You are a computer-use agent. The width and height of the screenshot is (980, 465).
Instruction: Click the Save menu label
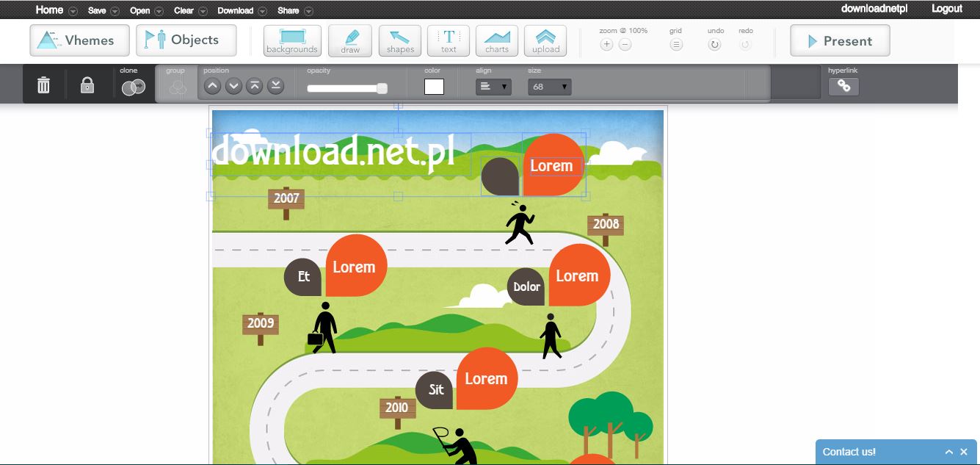(x=97, y=11)
